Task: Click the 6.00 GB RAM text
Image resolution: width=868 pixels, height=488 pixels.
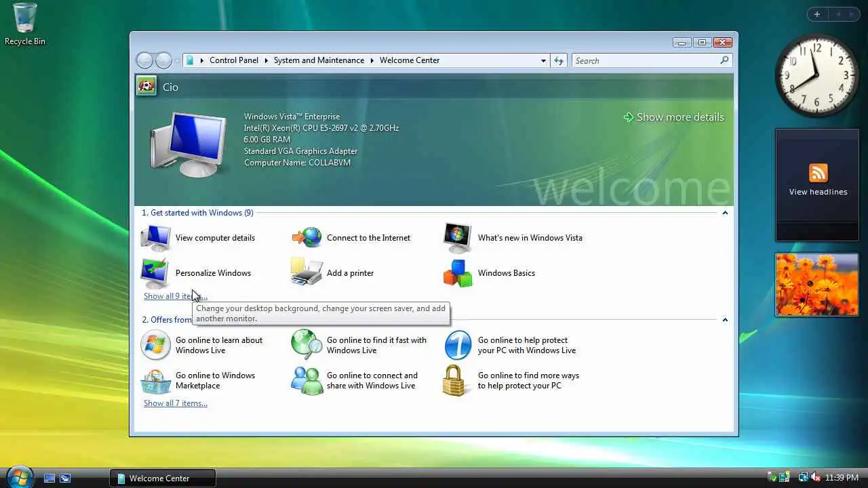Action: tap(267, 140)
